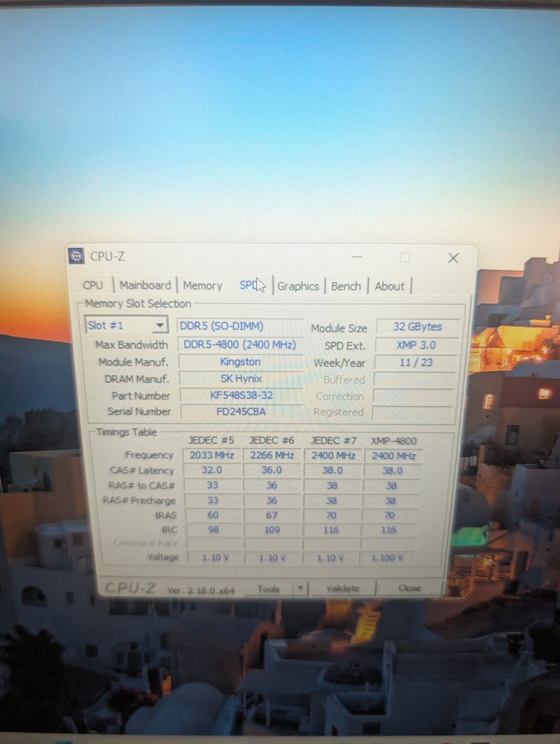This screenshot has height=744, width=560.
Task: Switch to the Graphics tab
Action: [298, 286]
